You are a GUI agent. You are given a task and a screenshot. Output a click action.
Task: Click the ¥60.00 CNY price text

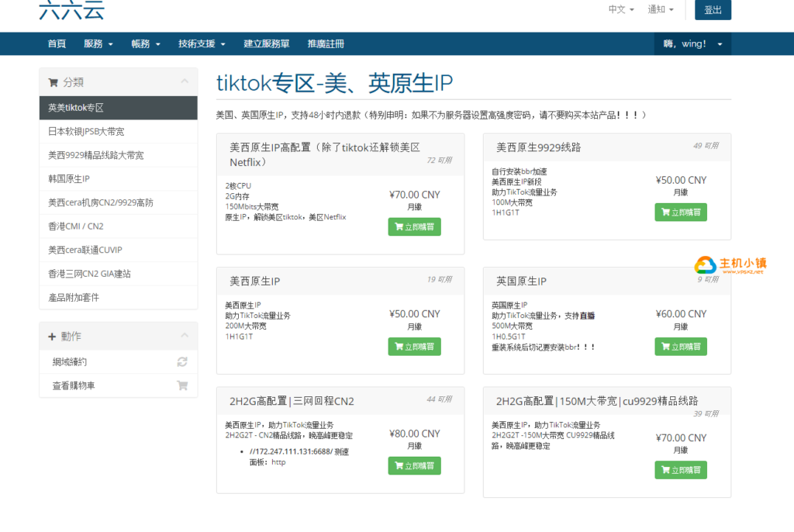point(681,314)
